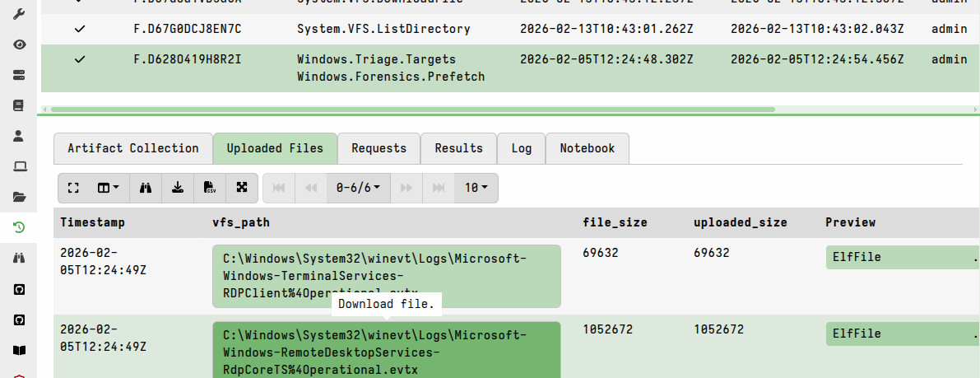Click the green history icon in sidebar

(20, 227)
